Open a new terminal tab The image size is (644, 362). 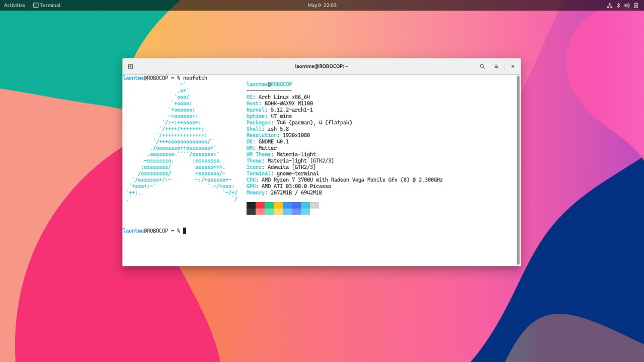(x=130, y=66)
